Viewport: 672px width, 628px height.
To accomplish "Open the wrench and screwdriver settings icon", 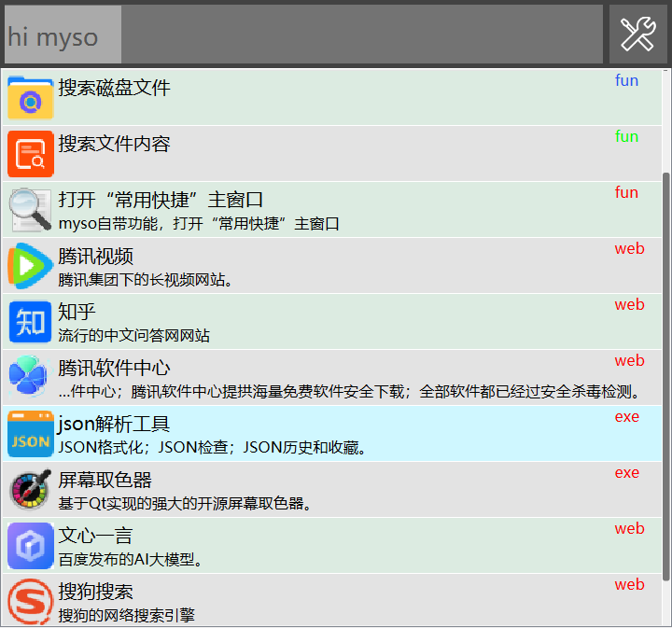I will (638, 35).
